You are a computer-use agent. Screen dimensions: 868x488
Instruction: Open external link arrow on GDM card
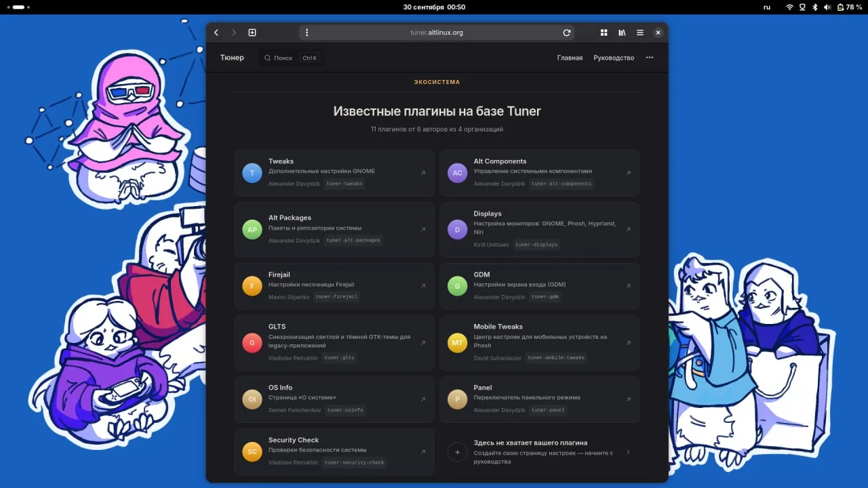[628, 286]
